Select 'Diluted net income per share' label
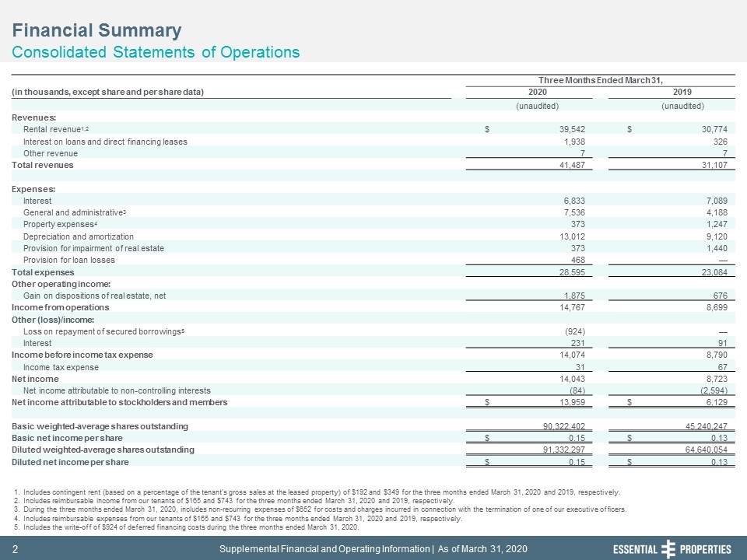 pos(70,462)
